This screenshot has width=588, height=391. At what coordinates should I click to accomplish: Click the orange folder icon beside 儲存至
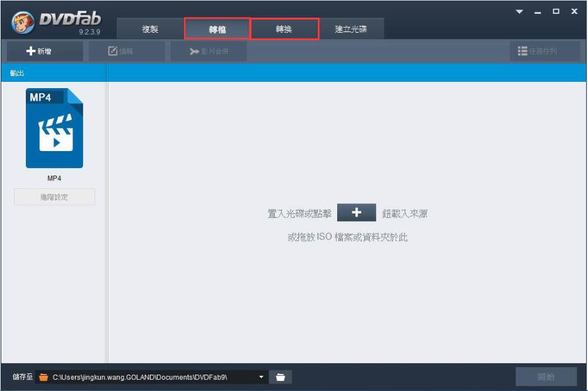point(43,377)
